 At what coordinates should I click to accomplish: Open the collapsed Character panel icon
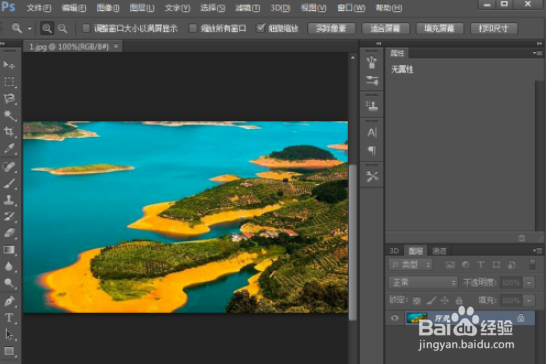point(372,132)
